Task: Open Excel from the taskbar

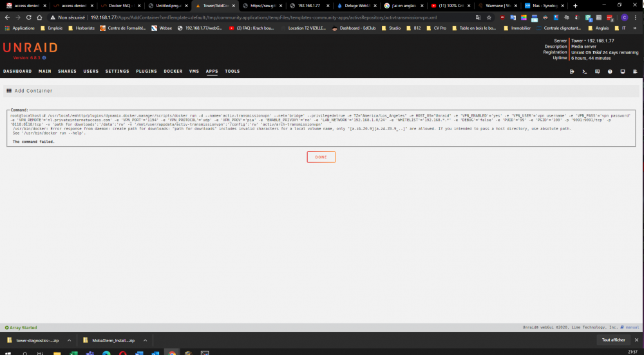Action: (73, 352)
